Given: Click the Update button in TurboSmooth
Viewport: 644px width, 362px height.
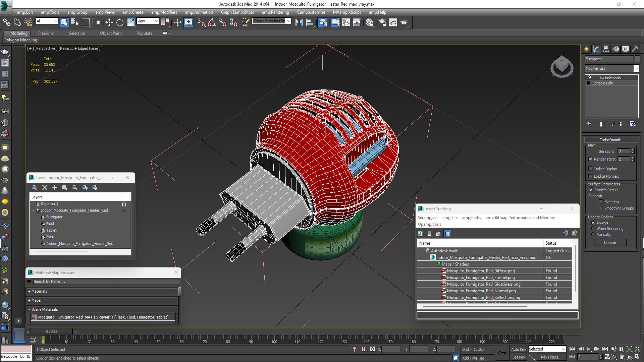Looking at the screenshot, I should click(610, 242).
